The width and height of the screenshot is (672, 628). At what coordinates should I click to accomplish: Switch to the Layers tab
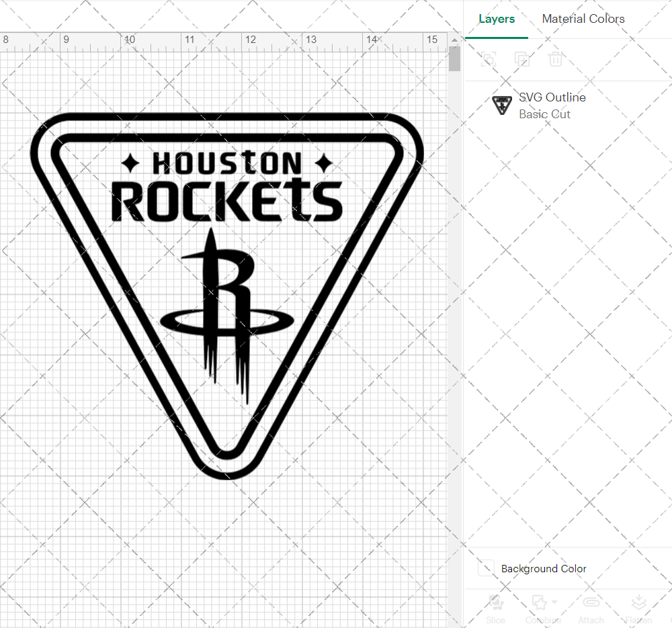click(497, 19)
